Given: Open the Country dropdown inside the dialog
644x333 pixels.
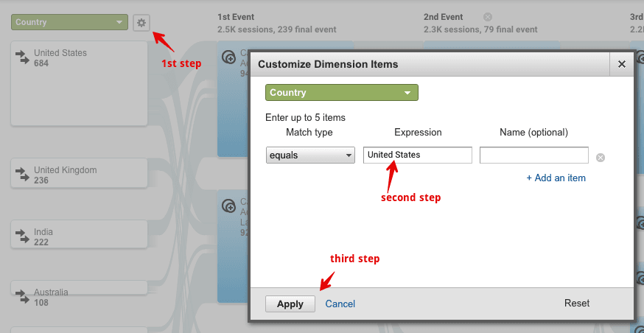Looking at the screenshot, I should [x=342, y=92].
